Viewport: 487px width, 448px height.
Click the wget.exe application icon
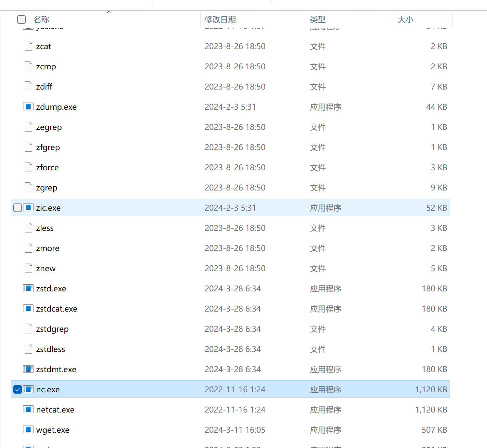pyautogui.click(x=28, y=430)
